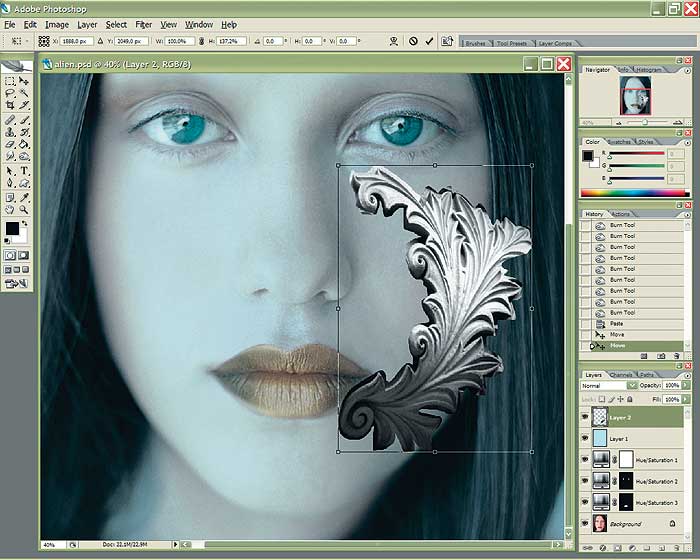Viewport: 700px width, 560px height.
Task: Toggle visibility of Hue/Saturation 2 layer
Action: (x=585, y=481)
